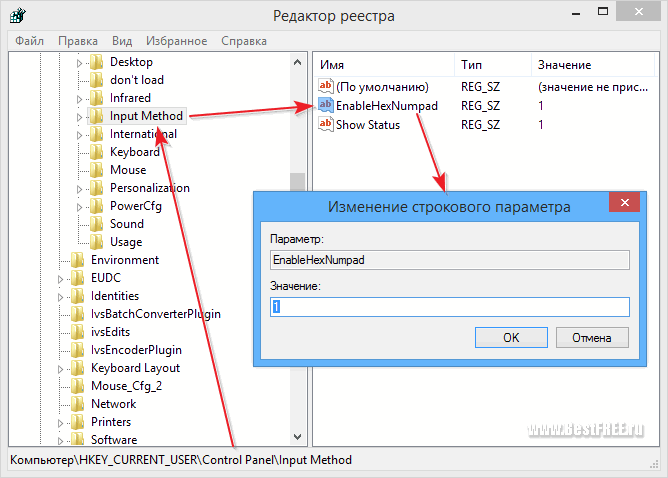Click Registry Editor icon in title bar

(x=19, y=16)
